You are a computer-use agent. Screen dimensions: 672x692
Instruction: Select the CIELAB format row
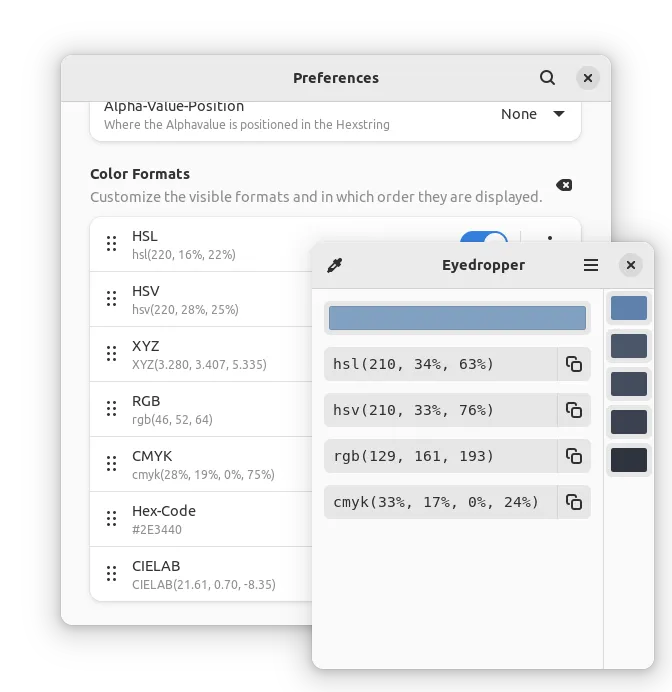pyautogui.click(x=201, y=575)
